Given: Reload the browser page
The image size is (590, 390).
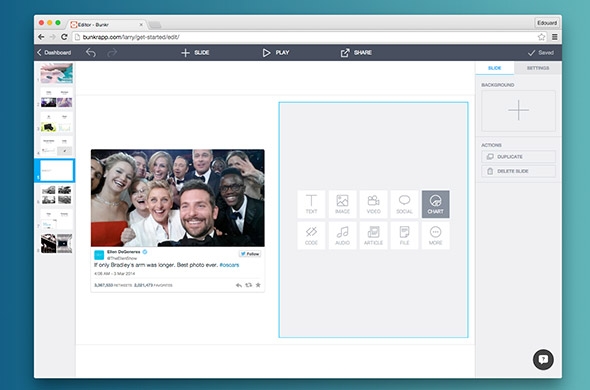Looking at the screenshot, I should pos(64,37).
